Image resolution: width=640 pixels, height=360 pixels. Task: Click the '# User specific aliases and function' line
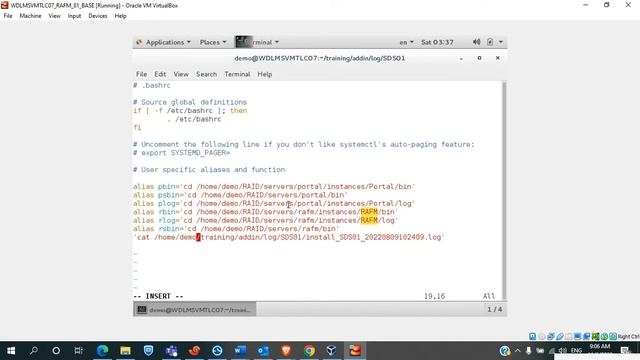(x=209, y=169)
